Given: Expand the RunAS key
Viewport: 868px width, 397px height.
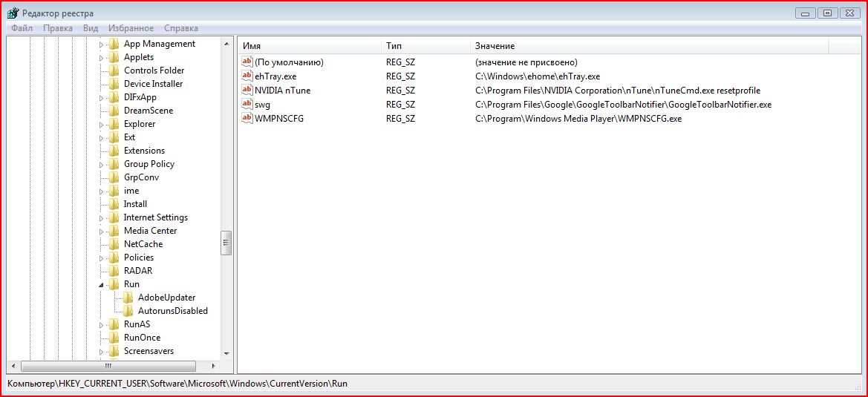Looking at the screenshot, I should pos(101,324).
